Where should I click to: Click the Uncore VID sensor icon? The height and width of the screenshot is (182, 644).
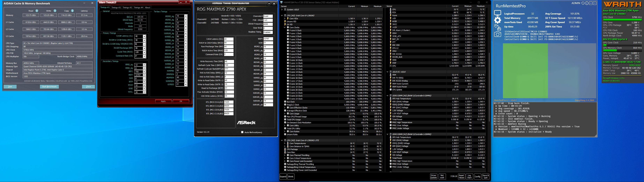285,22
